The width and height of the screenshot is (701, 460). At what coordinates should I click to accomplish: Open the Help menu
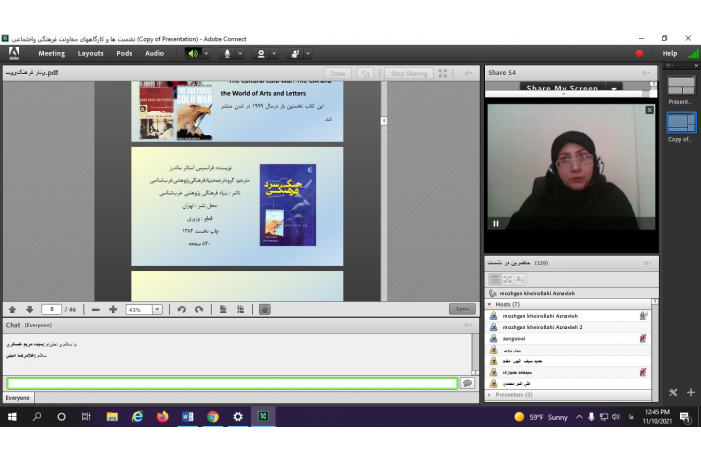[669, 53]
